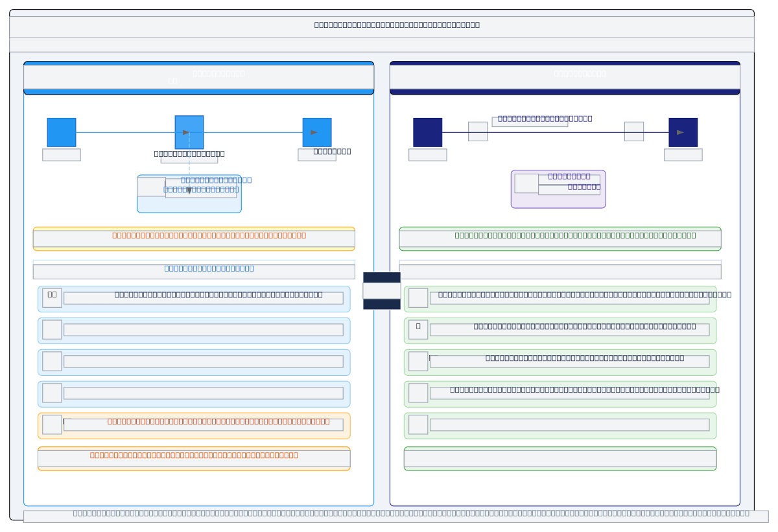Select the middle blue node with dashed connector
The image size is (778, 532).
coord(189,132)
